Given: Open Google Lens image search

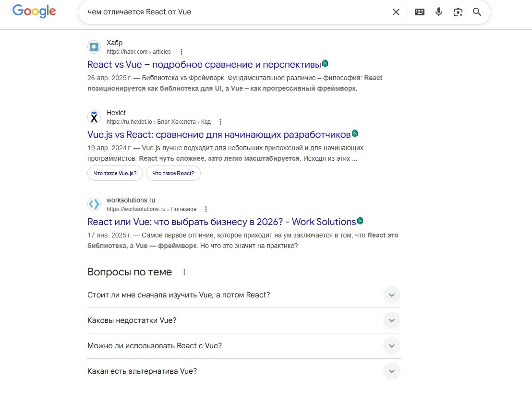Looking at the screenshot, I should click(458, 12).
